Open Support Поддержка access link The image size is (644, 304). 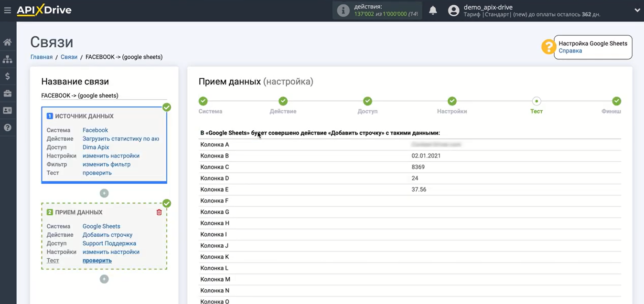pyautogui.click(x=109, y=243)
